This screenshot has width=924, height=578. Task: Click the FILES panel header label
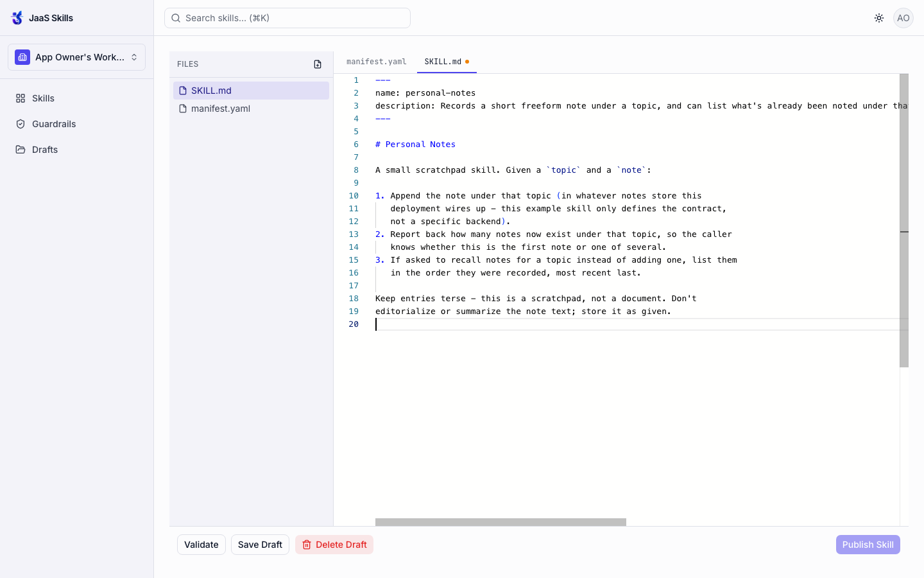pyautogui.click(x=187, y=64)
